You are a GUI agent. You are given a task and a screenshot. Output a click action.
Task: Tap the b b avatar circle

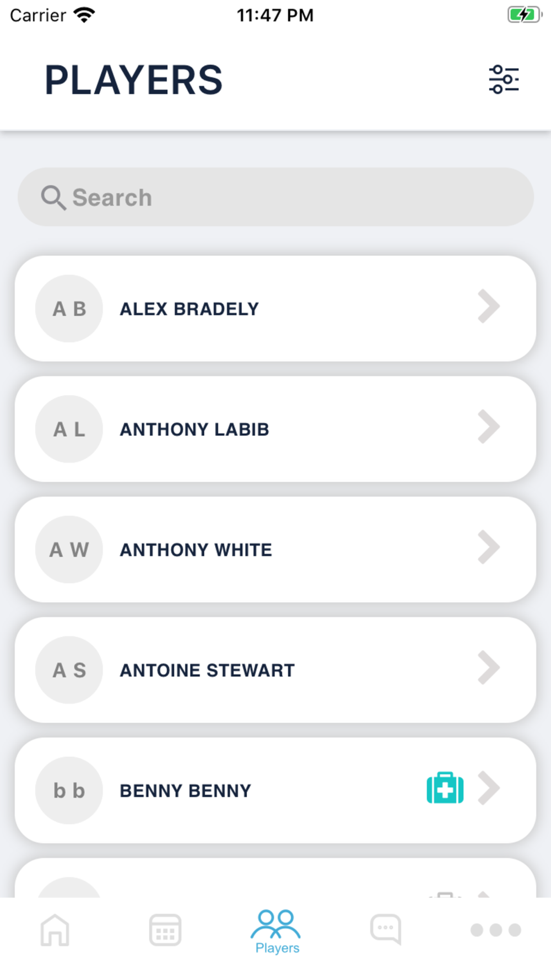pyautogui.click(x=69, y=790)
